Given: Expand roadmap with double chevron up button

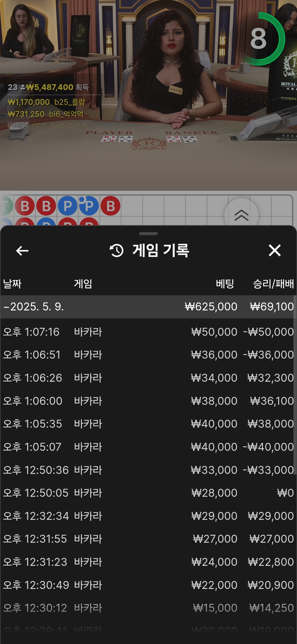Looking at the screenshot, I should pos(241,215).
